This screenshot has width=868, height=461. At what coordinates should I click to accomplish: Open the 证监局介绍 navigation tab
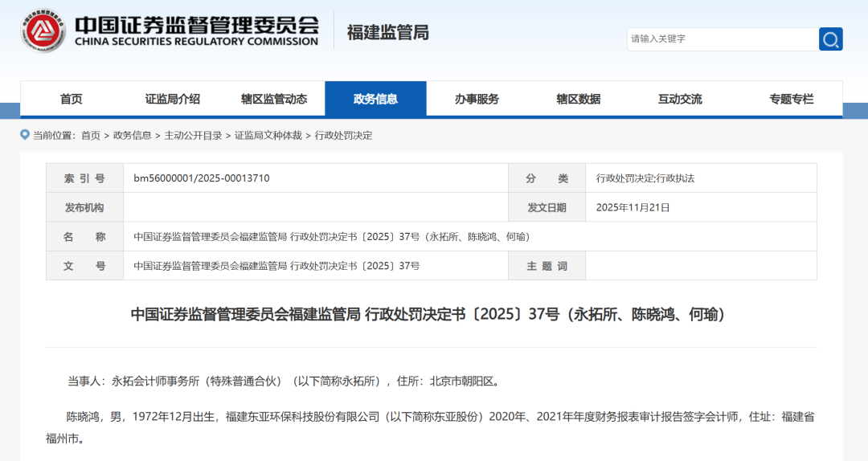pos(172,99)
